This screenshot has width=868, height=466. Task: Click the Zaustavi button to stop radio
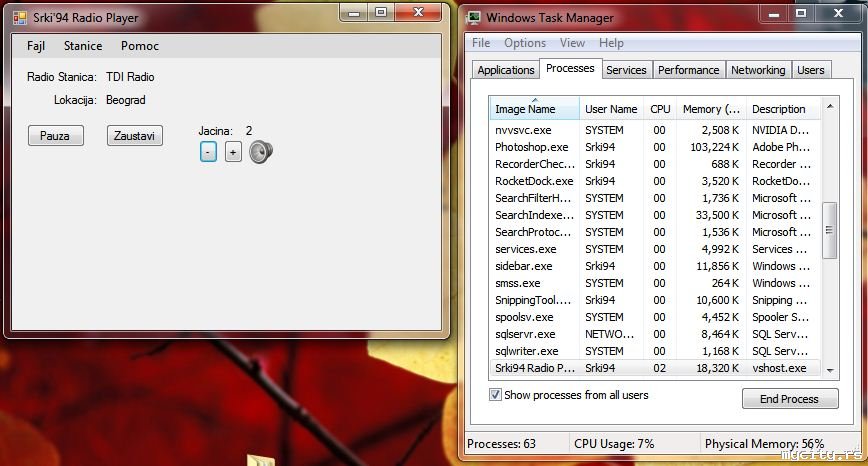pyautogui.click(x=135, y=136)
